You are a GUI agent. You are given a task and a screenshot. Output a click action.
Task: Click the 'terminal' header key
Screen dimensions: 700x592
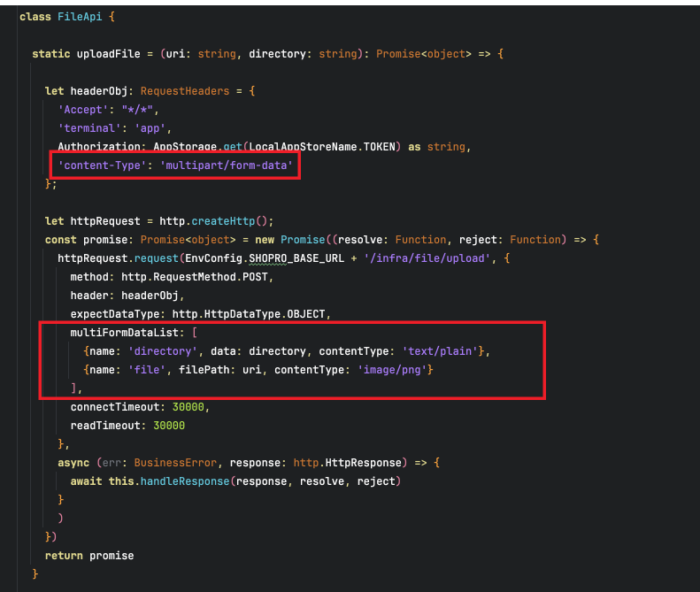[x=89, y=127]
